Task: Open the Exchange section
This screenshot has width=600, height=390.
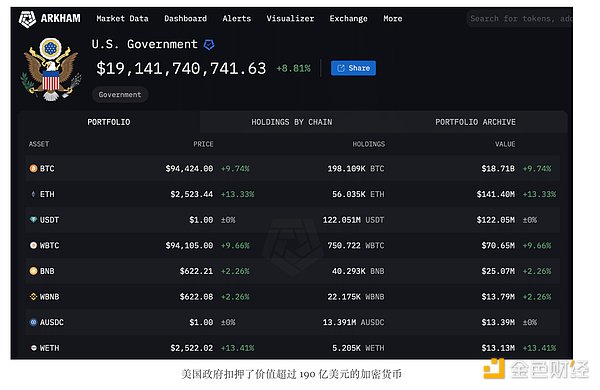Action: point(349,18)
